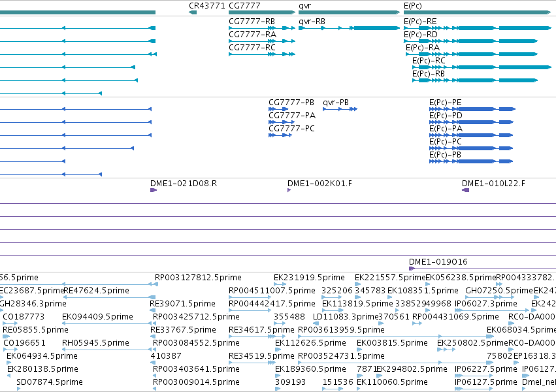Click the CG7777-PB protein feature

coord(278,109)
